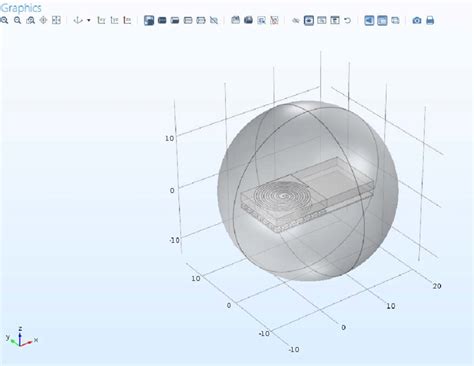Viewport: 474px width, 366px height.
Task: Click the Select Box tool icon
Action: coord(236,20)
